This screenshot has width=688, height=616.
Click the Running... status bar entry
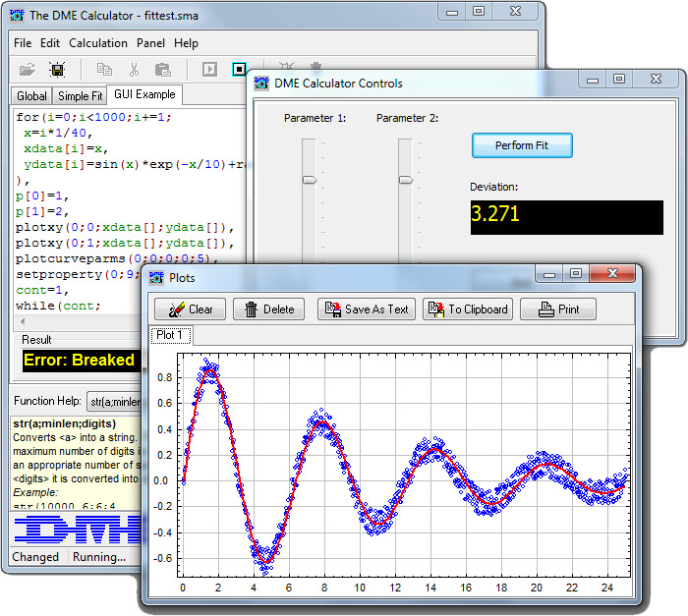coord(99,556)
